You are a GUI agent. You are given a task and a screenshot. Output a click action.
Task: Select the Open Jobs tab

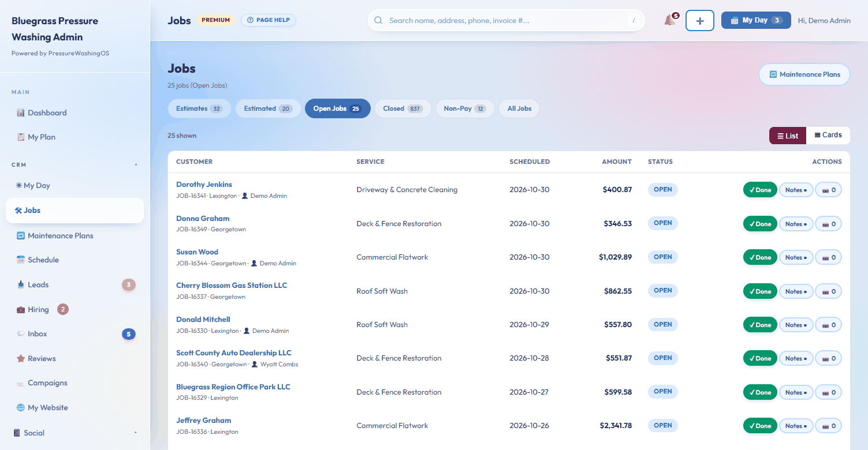point(337,108)
